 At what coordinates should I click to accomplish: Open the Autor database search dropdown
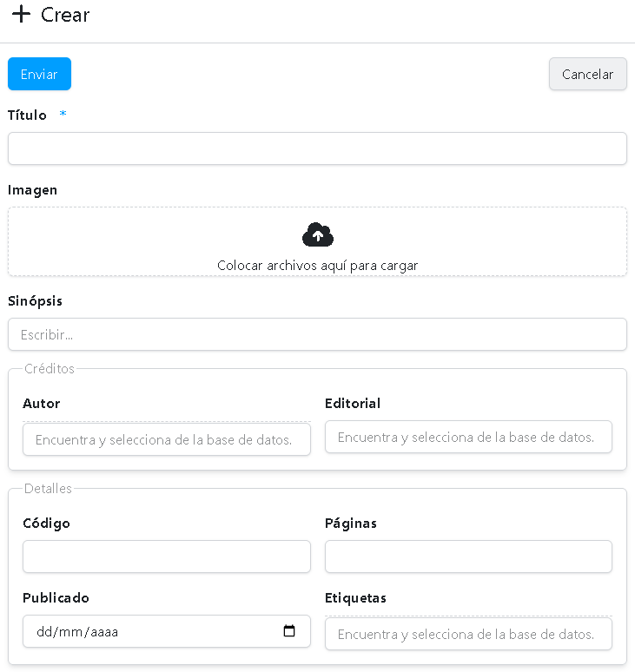click(x=167, y=439)
